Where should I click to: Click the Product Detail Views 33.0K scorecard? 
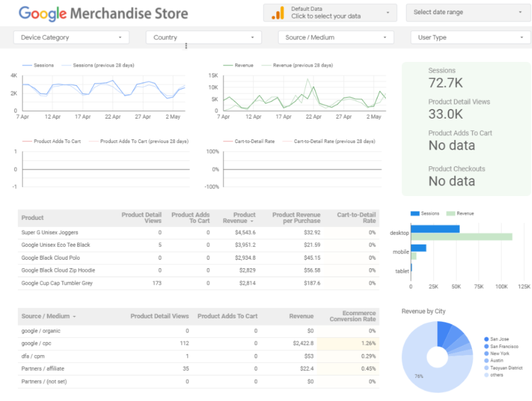click(x=459, y=110)
